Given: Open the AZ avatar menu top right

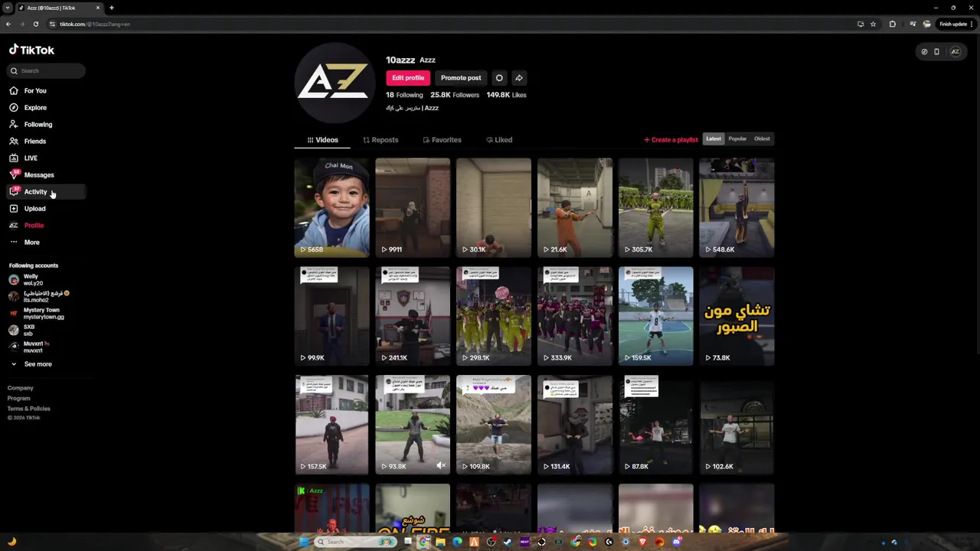Looking at the screenshot, I should [955, 51].
